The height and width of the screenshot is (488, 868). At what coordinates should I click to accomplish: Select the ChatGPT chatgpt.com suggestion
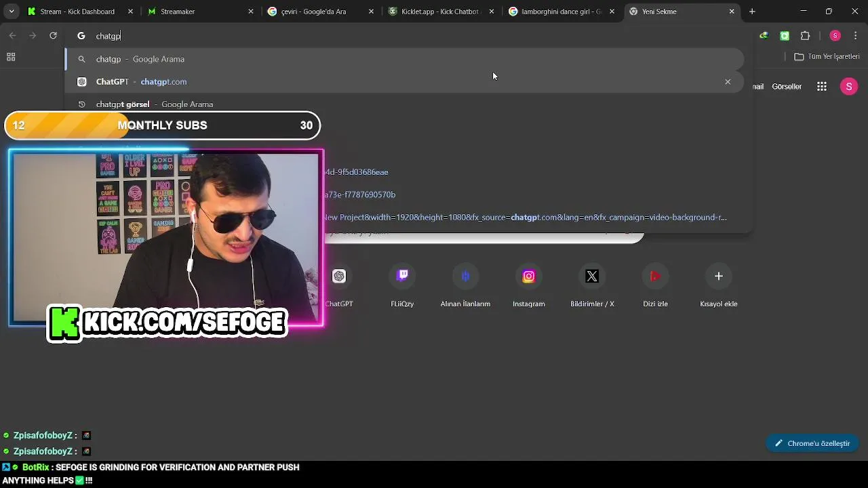405,81
